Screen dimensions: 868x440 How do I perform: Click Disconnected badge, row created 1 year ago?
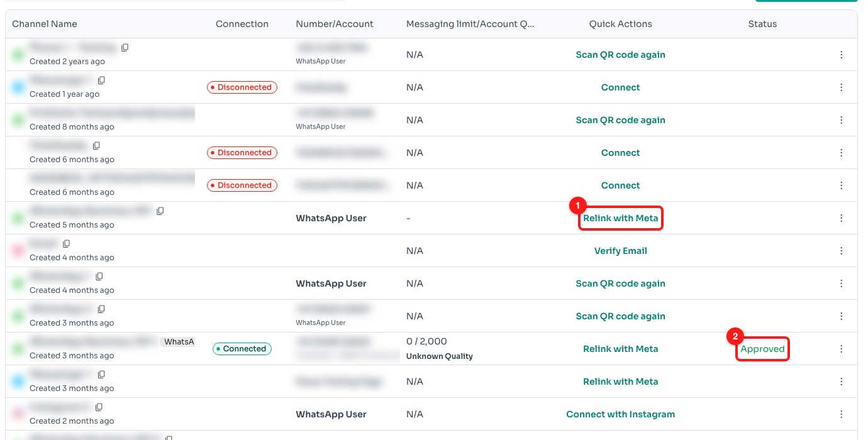tap(242, 87)
